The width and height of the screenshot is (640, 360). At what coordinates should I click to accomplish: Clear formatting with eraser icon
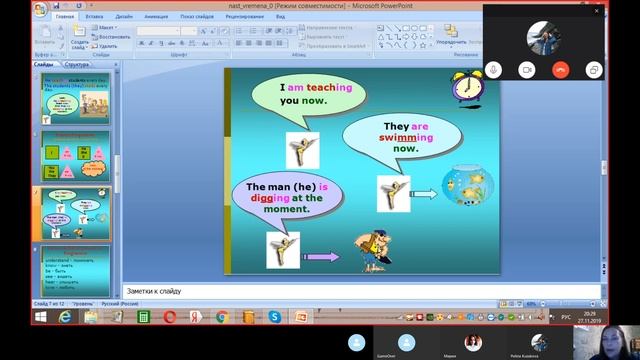(224, 31)
